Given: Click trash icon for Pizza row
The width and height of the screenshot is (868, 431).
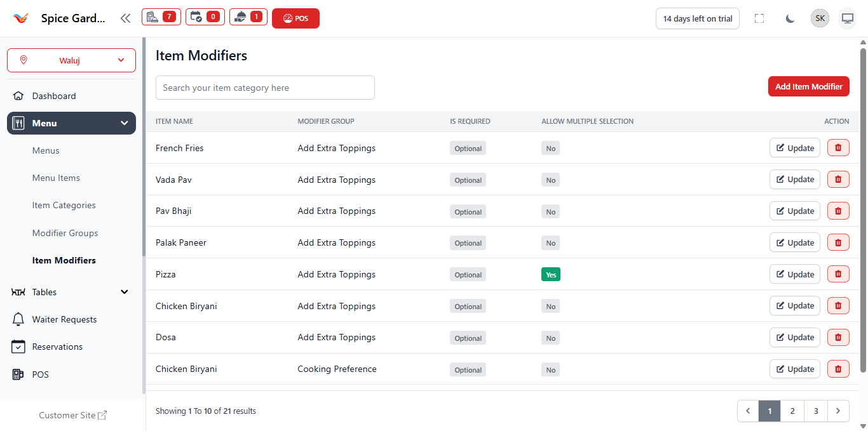Looking at the screenshot, I should (x=837, y=274).
